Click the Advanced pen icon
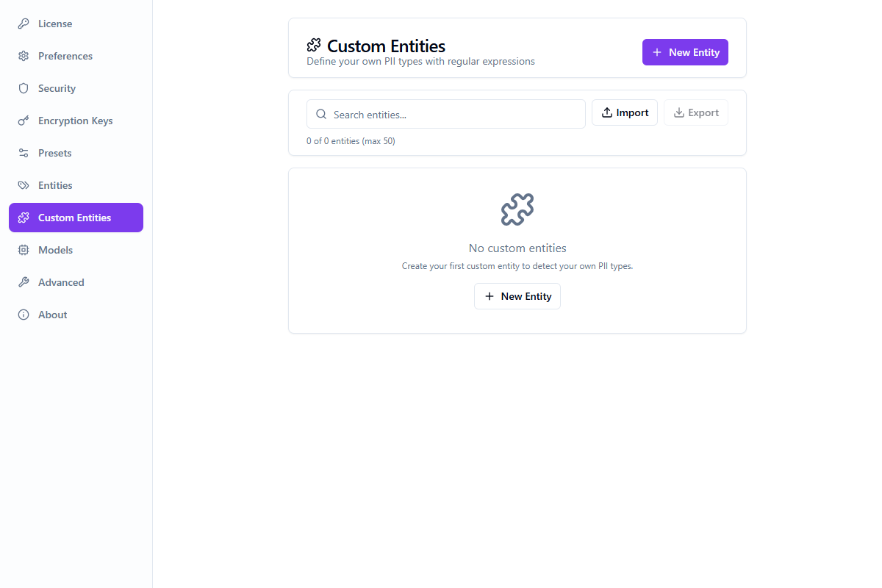882x588 pixels. click(x=22, y=282)
